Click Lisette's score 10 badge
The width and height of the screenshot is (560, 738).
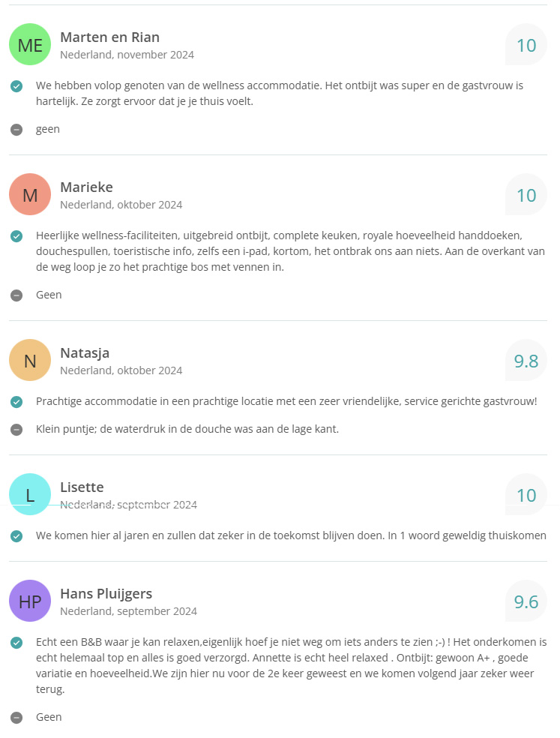click(526, 495)
